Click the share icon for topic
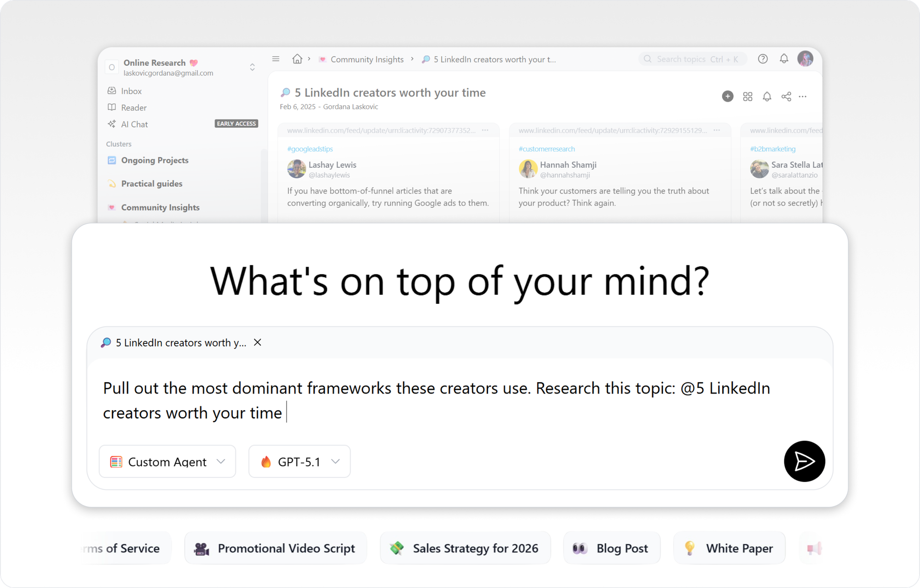 [786, 97]
